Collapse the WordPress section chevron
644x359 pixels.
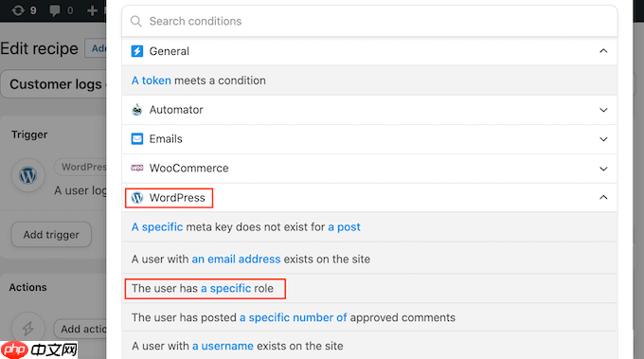tap(603, 198)
